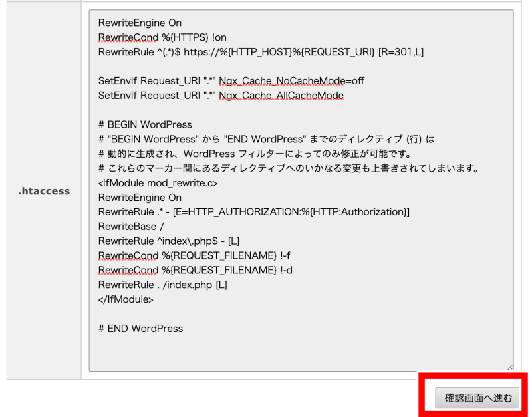Viewport: 532px width, 417px height.
Task: Click the first 'RewriteEngine On' line
Action: point(140,23)
